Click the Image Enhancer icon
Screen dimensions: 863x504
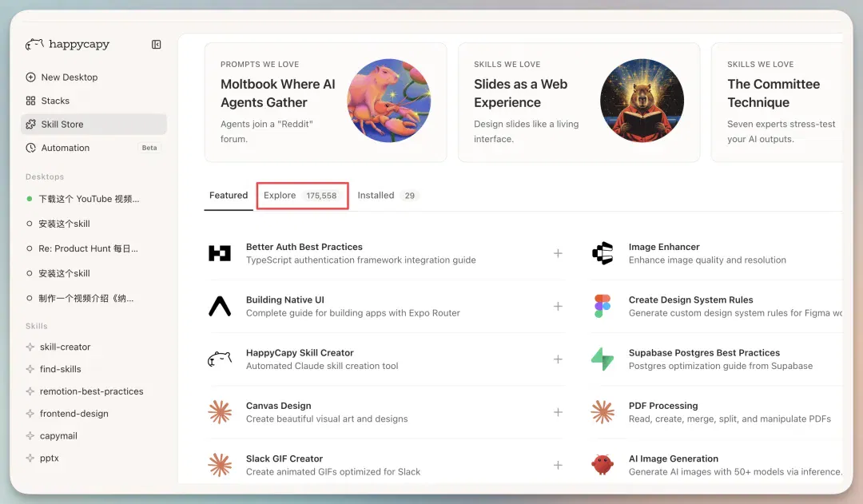603,253
